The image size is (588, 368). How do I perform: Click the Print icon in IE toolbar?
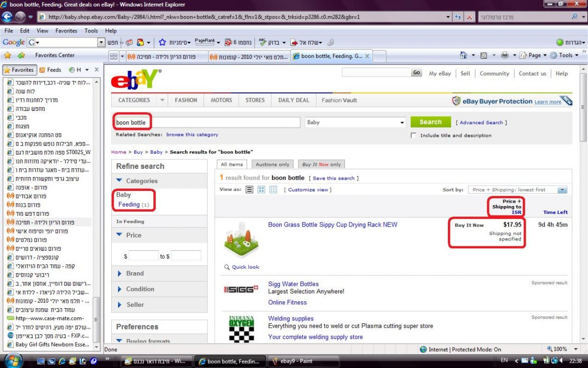pos(505,55)
